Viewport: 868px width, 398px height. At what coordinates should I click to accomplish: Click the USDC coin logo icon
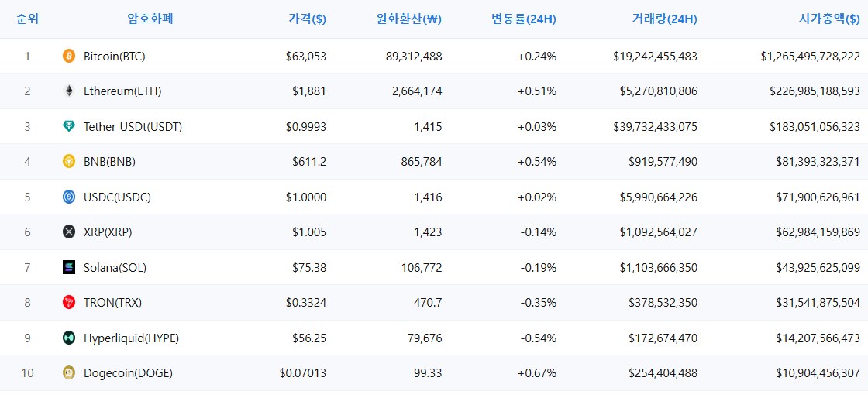coord(69,197)
